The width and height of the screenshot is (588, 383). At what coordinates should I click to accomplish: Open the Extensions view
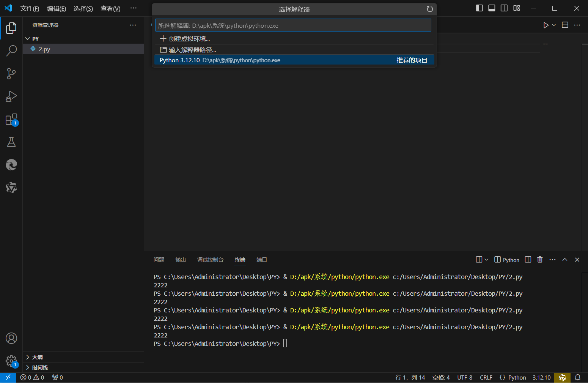[11, 119]
